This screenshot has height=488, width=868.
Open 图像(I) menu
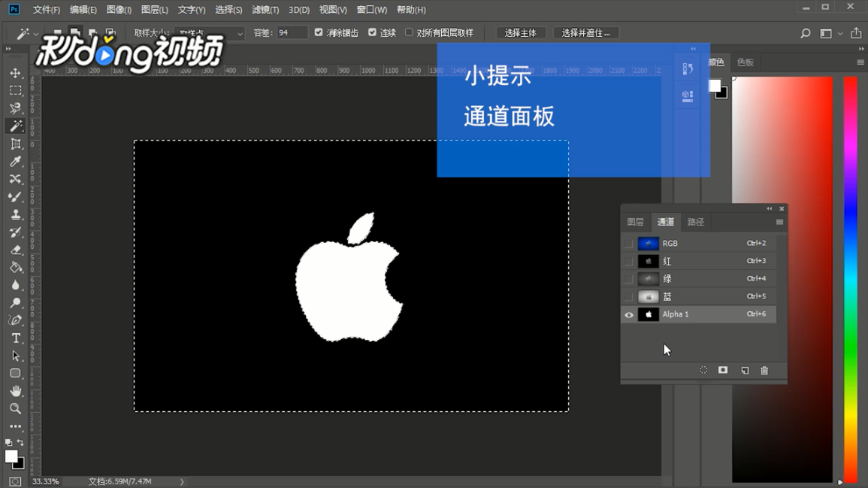(119, 10)
